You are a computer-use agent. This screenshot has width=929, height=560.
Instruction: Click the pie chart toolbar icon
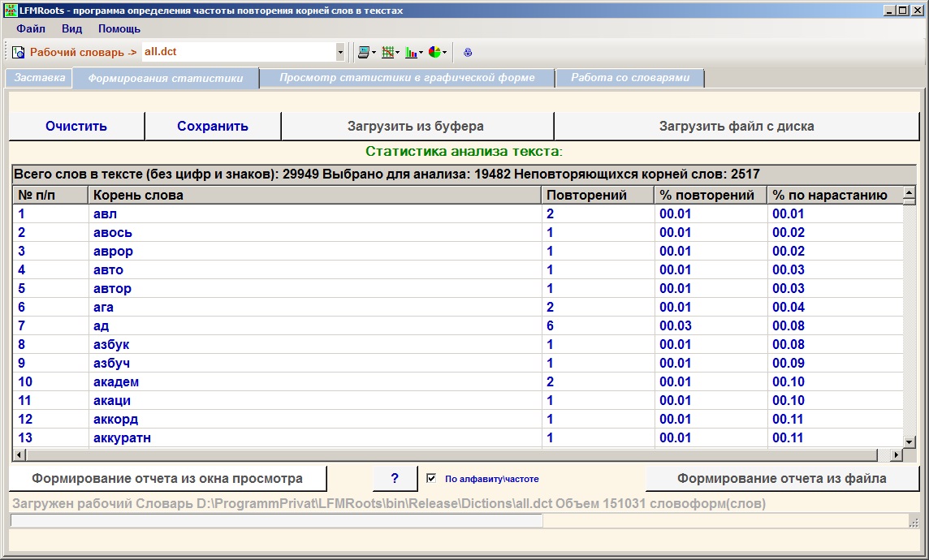(x=435, y=52)
